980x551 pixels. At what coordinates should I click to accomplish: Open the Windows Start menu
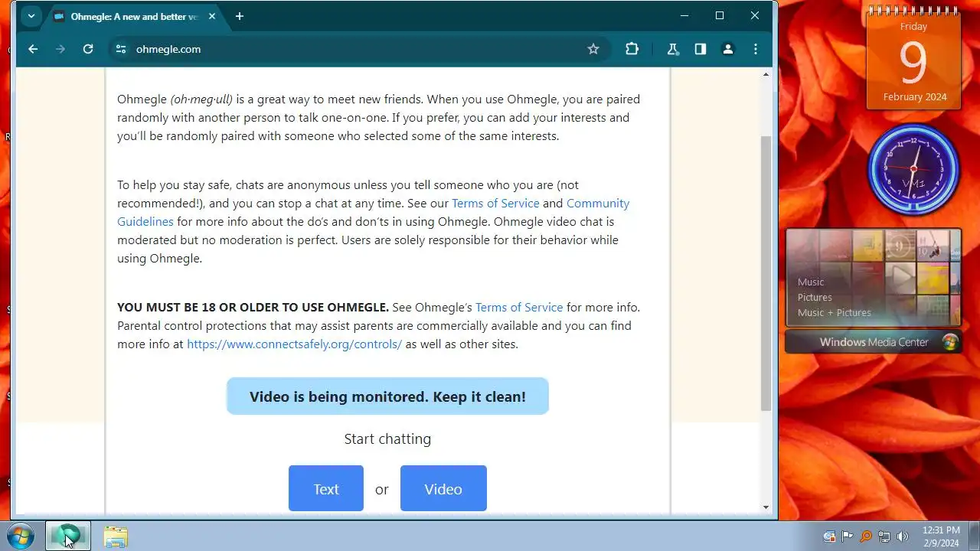[20, 536]
